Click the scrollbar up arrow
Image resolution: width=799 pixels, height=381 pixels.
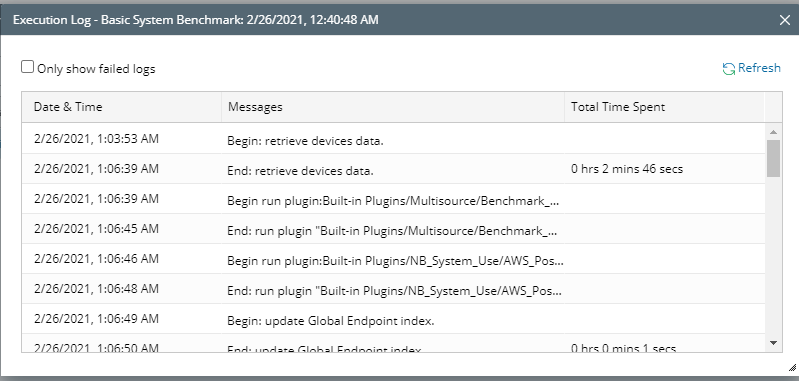click(773, 131)
